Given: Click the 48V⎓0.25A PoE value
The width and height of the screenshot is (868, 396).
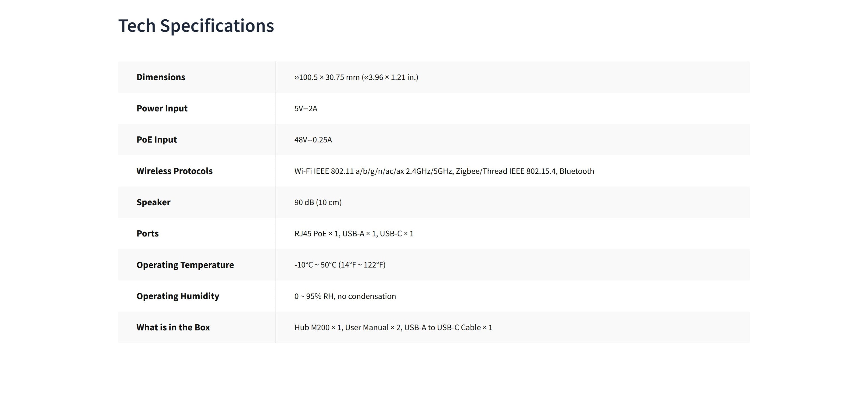Looking at the screenshot, I should coord(313,140).
